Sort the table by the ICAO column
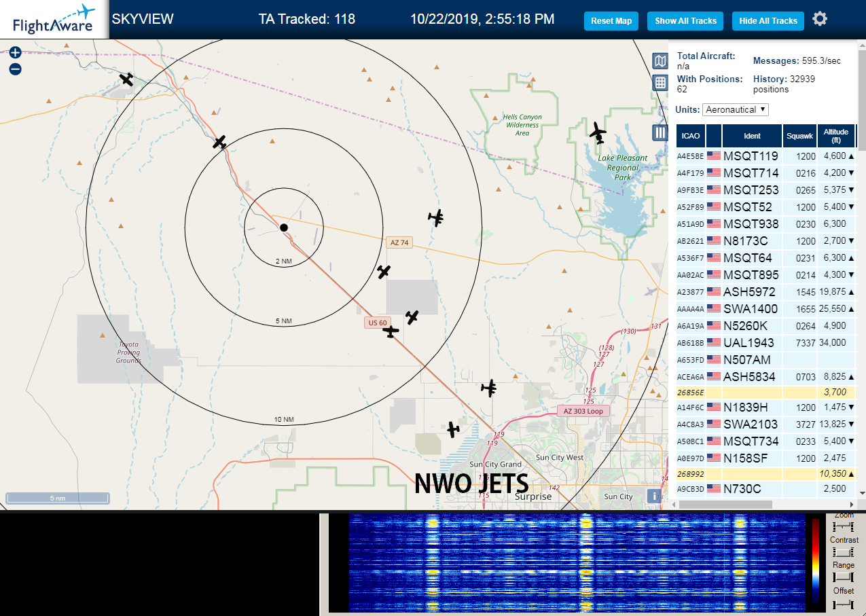 point(691,136)
